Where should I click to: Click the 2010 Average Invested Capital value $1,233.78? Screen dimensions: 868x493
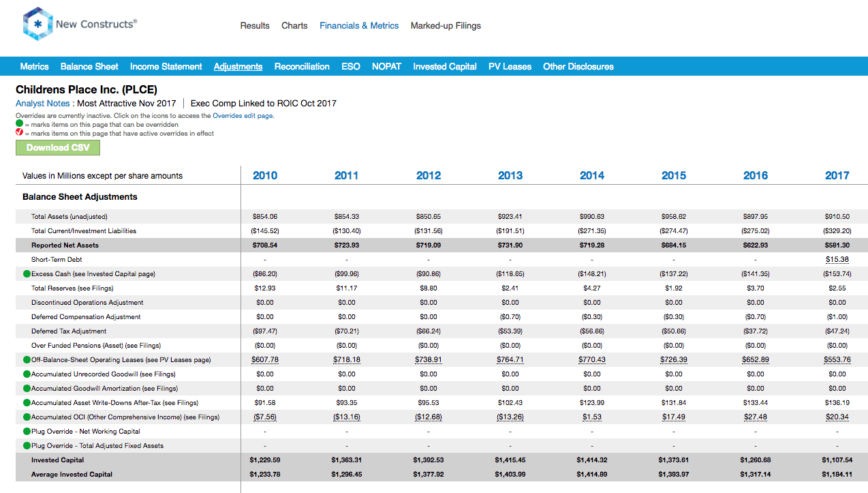(x=265, y=475)
